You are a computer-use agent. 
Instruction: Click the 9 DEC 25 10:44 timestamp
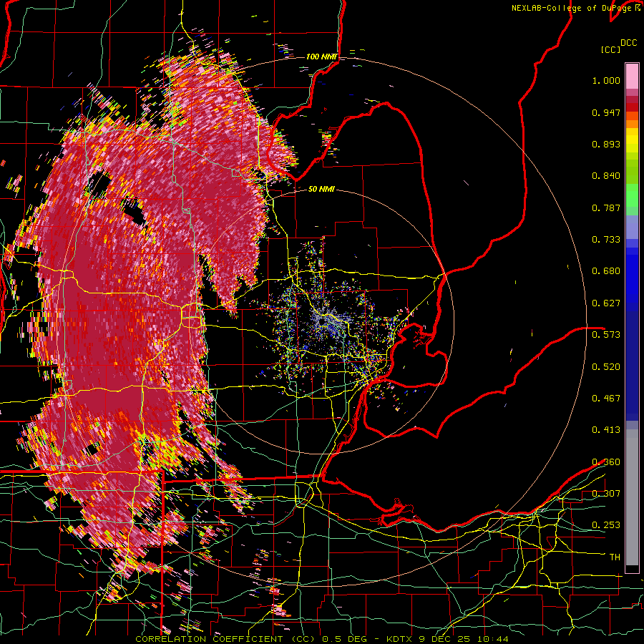(x=464, y=639)
